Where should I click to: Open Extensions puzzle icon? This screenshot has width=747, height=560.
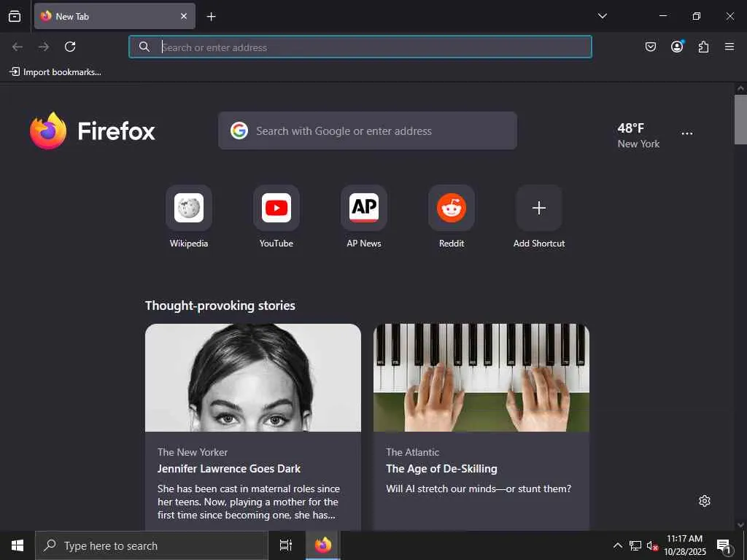703,47
